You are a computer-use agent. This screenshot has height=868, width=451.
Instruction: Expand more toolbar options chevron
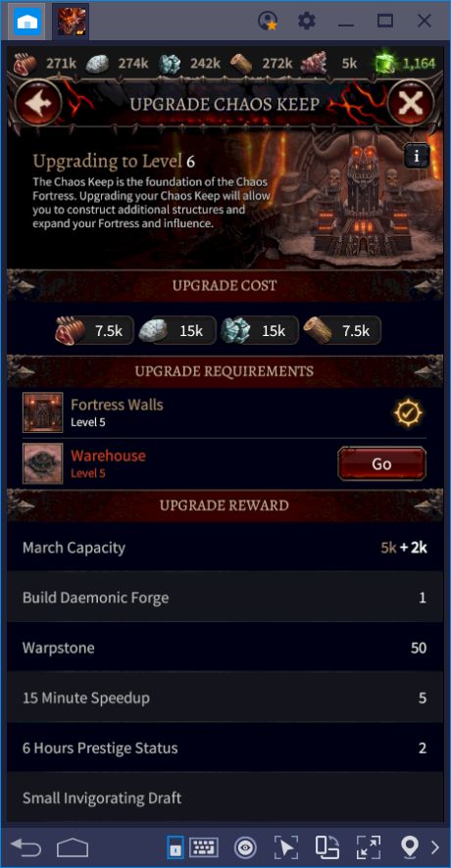click(x=435, y=847)
